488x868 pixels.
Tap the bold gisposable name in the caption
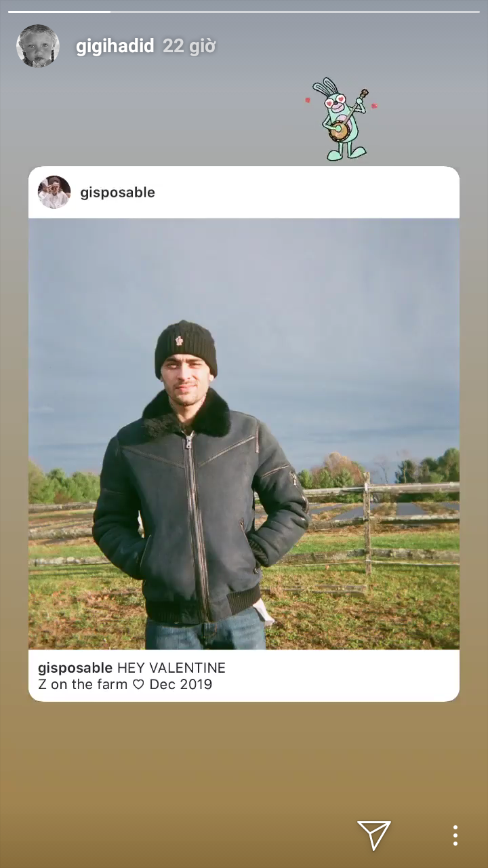75,668
